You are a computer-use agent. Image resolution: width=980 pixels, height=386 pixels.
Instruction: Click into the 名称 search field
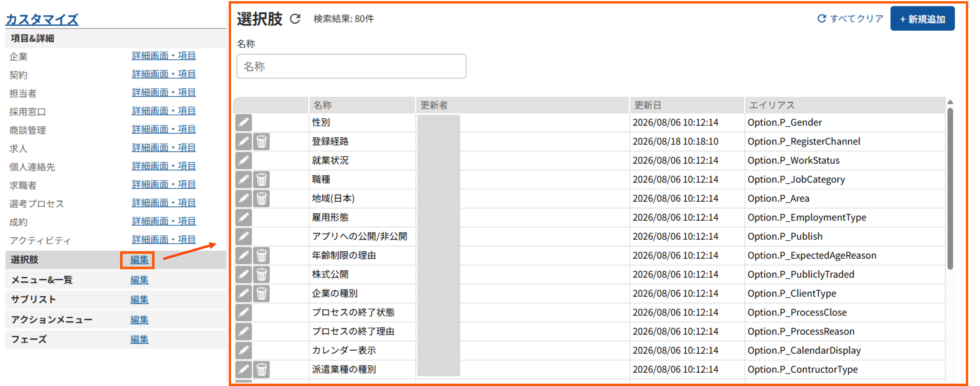(x=351, y=66)
